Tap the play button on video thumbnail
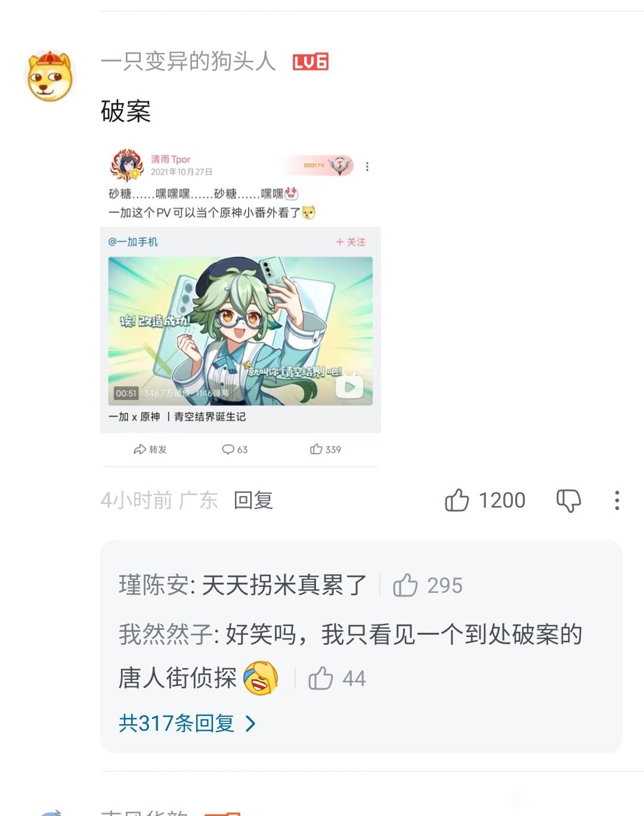Viewport: 644px width, 816px height. tap(350, 387)
